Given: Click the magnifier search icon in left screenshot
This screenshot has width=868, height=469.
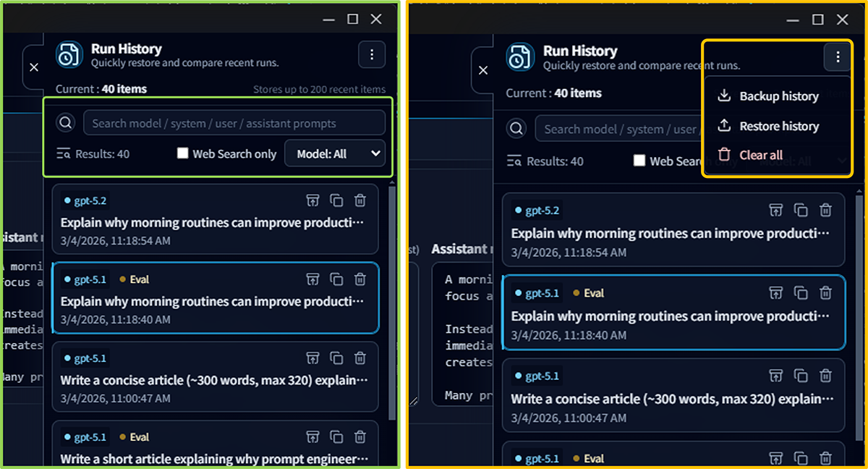Looking at the screenshot, I should pyautogui.click(x=66, y=123).
